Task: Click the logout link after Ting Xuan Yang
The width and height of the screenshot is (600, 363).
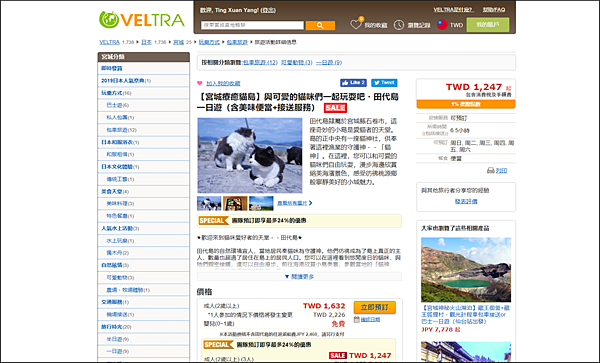Action: (x=268, y=10)
